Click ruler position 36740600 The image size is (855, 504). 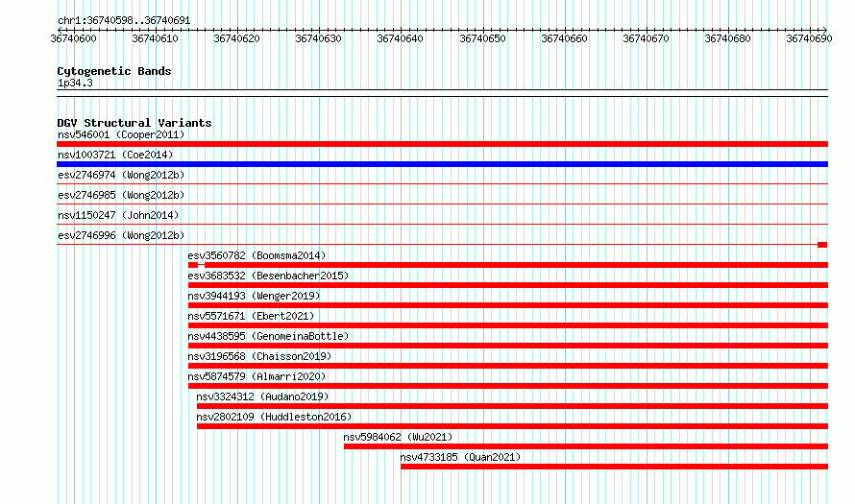73,38
